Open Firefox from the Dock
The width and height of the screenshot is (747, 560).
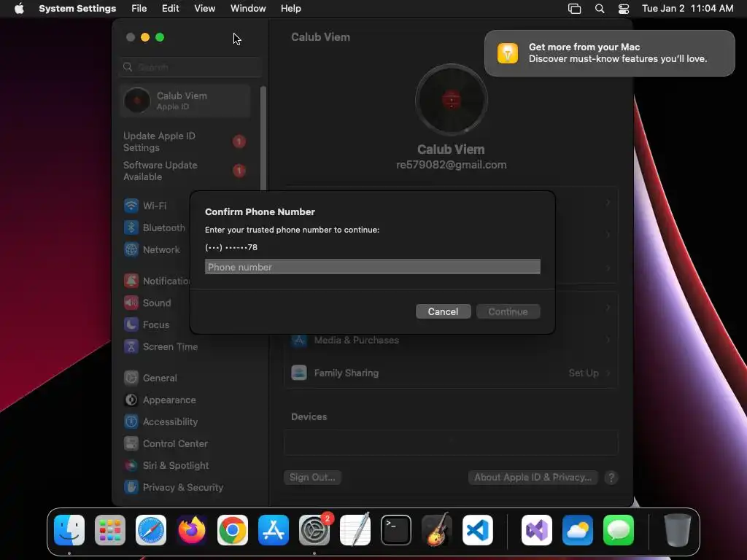192,530
